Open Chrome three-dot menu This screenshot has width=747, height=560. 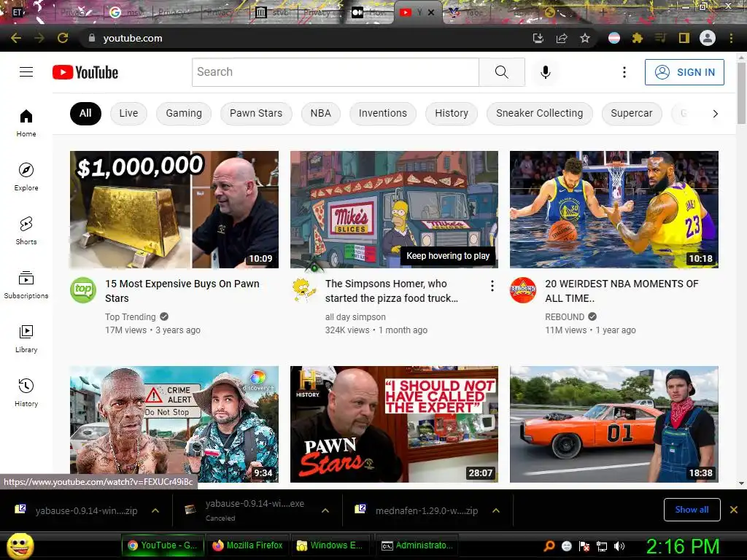pos(731,38)
